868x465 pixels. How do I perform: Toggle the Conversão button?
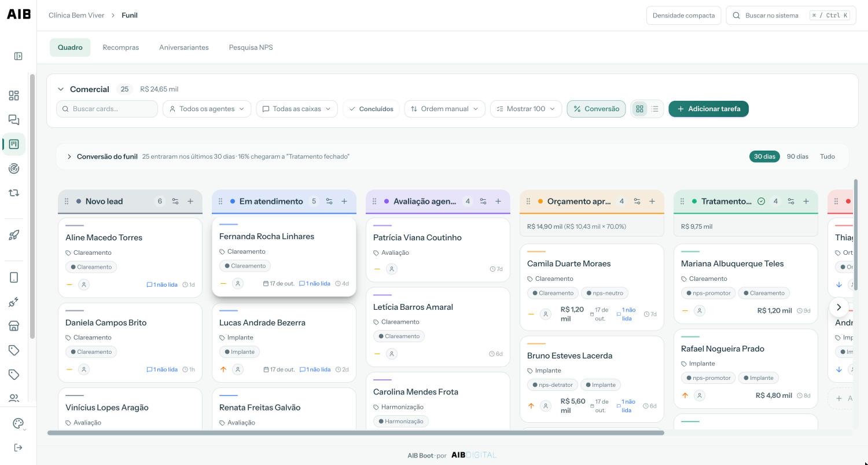[x=596, y=109]
